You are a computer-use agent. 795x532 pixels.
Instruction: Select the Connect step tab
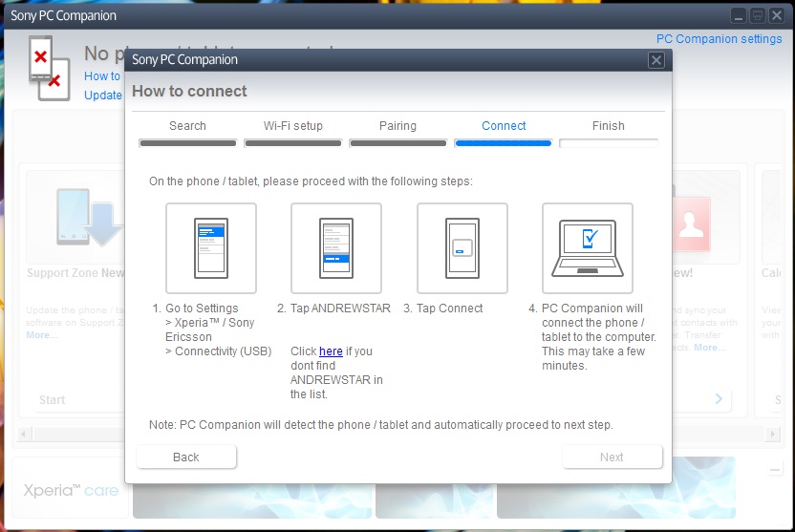504,126
